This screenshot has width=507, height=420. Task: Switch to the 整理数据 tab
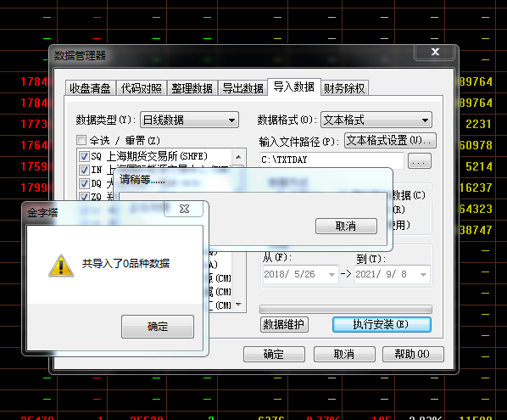pyautogui.click(x=192, y=88)
